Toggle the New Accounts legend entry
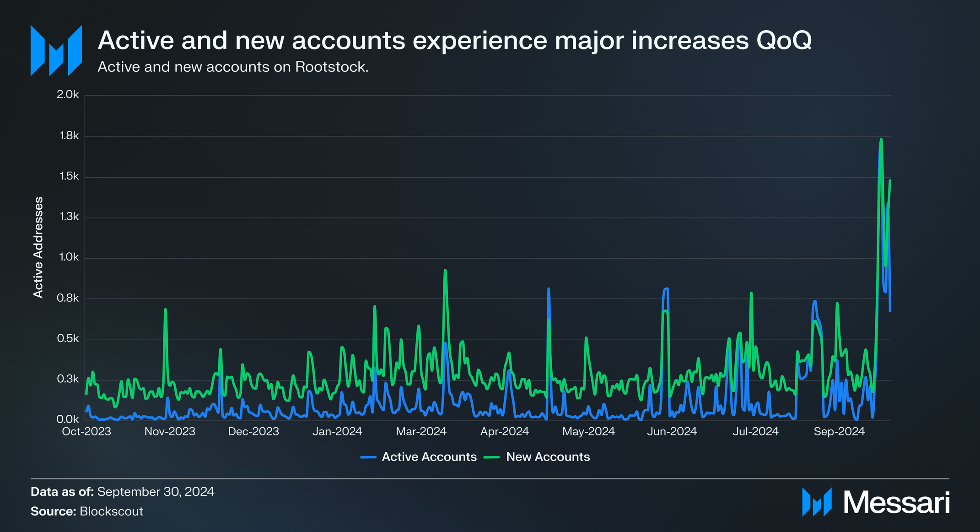This screenshot has width=980, height=532. [x=537, y=457]
